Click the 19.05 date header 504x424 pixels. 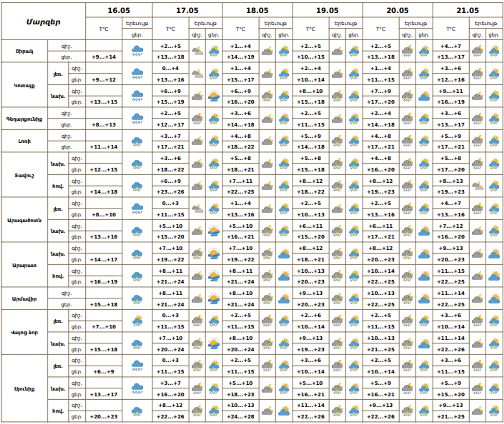328,10
